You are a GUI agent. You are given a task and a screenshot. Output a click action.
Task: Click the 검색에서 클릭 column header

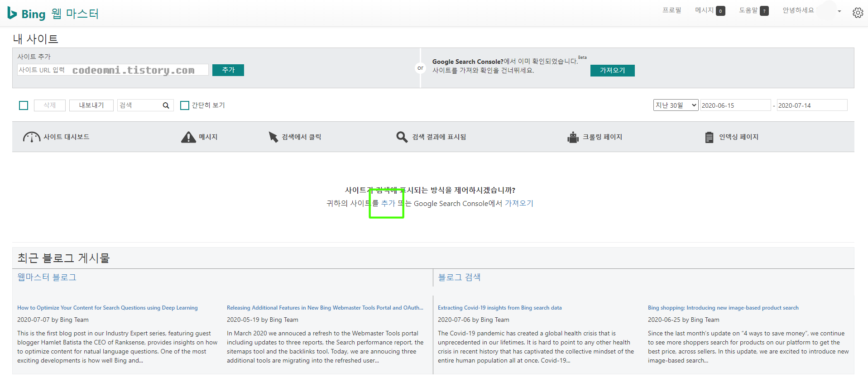coord(301,137)
